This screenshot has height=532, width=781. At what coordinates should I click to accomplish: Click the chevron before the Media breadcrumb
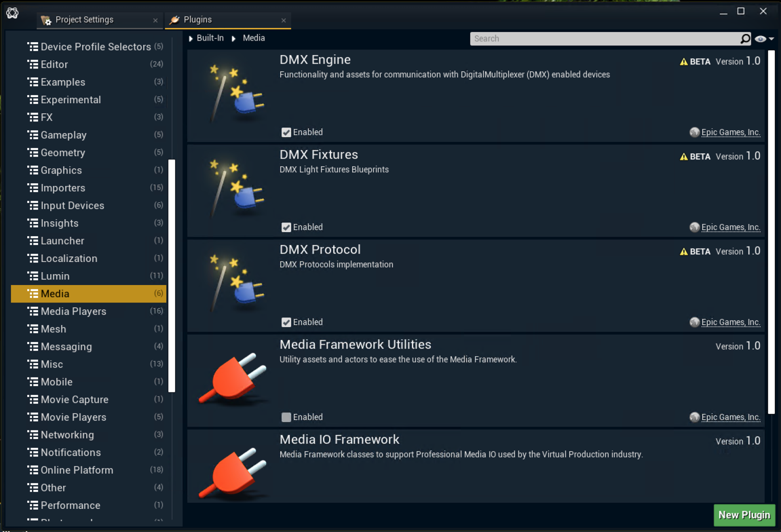click(233, 39)
